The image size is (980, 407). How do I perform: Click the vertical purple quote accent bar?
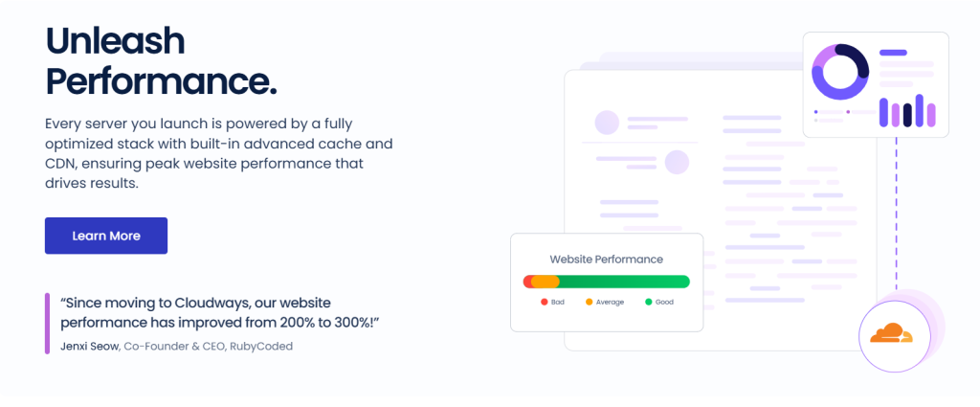pyautogui.click(x=47, y=324)
